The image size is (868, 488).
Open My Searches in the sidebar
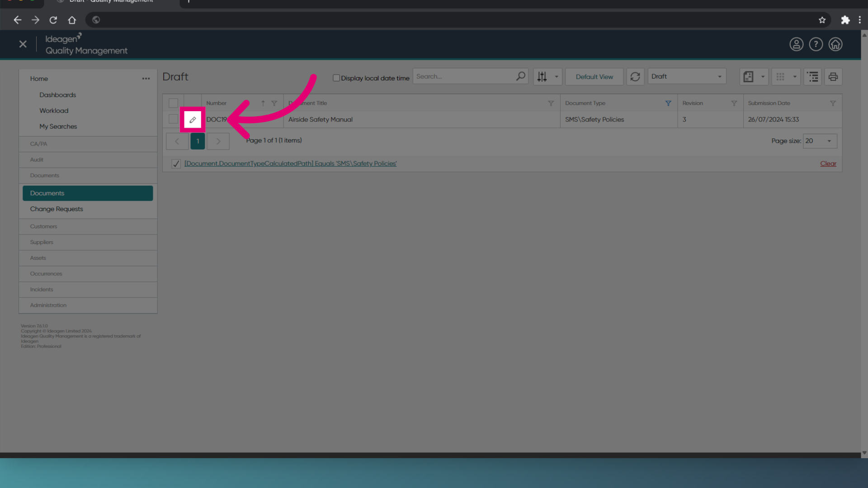click(x=58, y=127)
